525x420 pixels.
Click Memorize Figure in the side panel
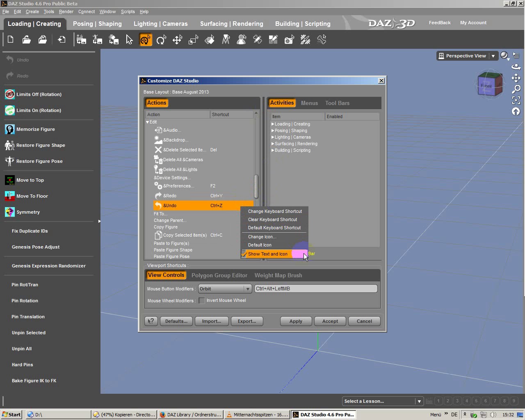point(35,129)
